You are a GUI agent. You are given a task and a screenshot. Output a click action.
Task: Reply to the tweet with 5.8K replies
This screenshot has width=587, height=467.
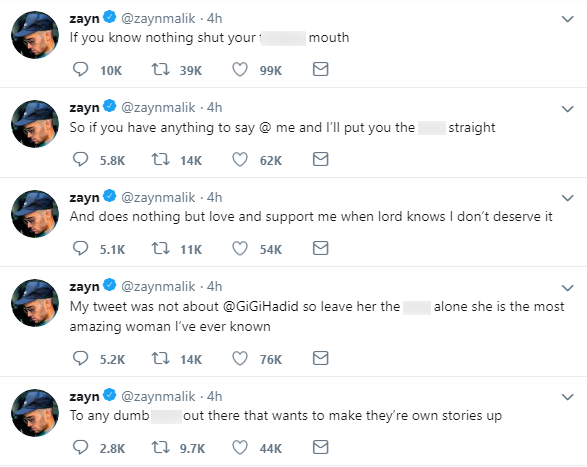80,159
